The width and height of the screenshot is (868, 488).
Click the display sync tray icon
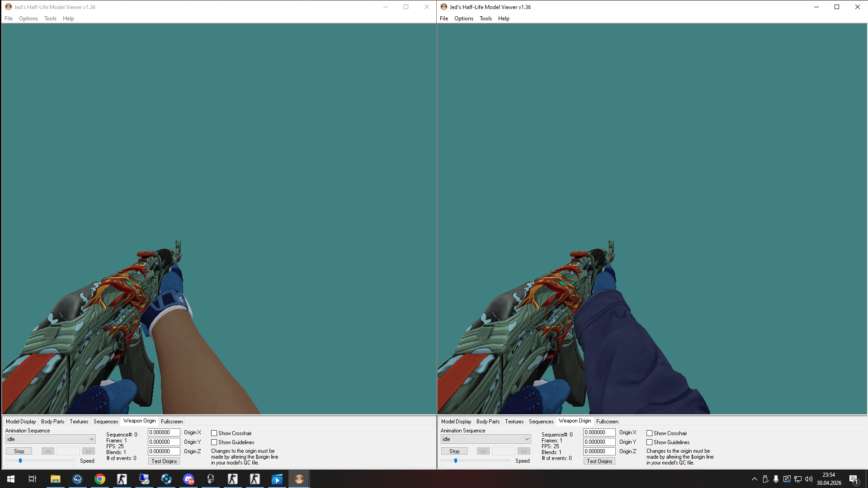[787, 479]
